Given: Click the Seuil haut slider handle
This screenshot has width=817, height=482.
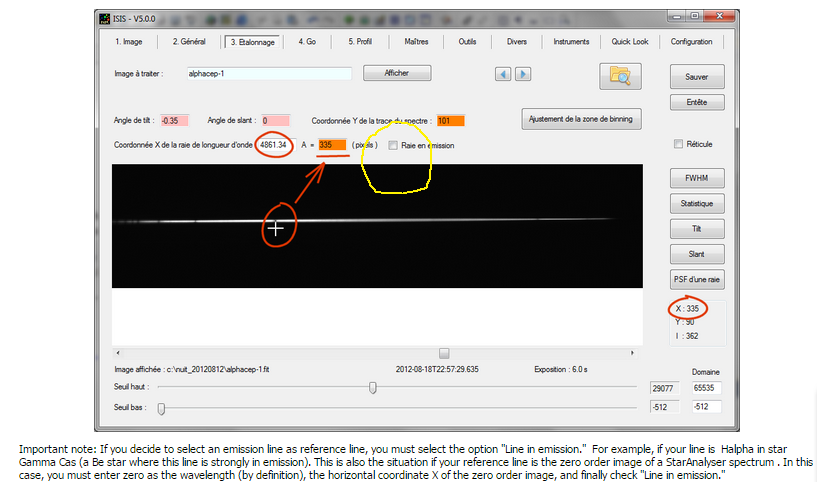Looking at the screenshot, I should 373,388.
